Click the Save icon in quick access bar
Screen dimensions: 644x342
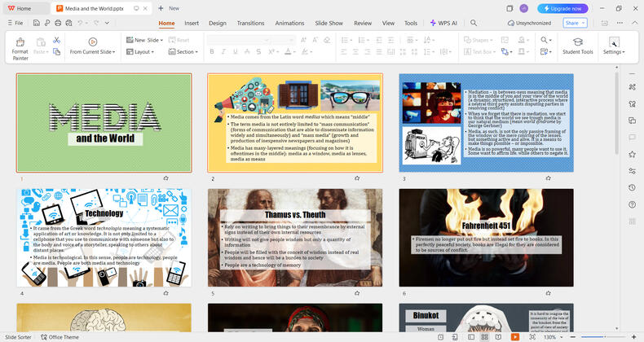pyautogui.click(x=37, y=23)
